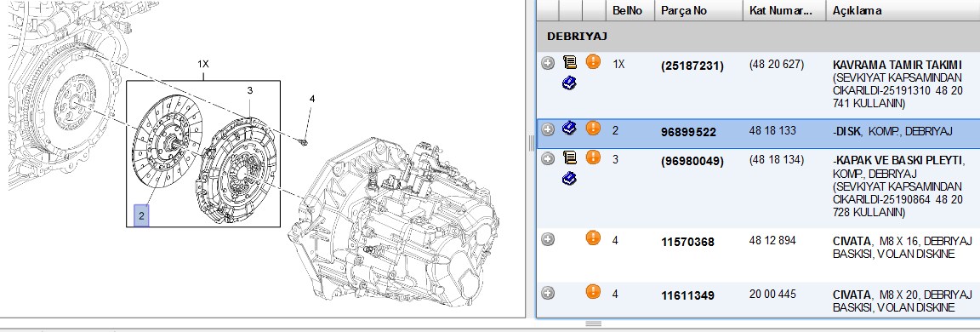Screen dimensions: 980x332
Task: Click the CIVATA M8 X 20 description
Action: pyautogui.click(x=903, y=301)
